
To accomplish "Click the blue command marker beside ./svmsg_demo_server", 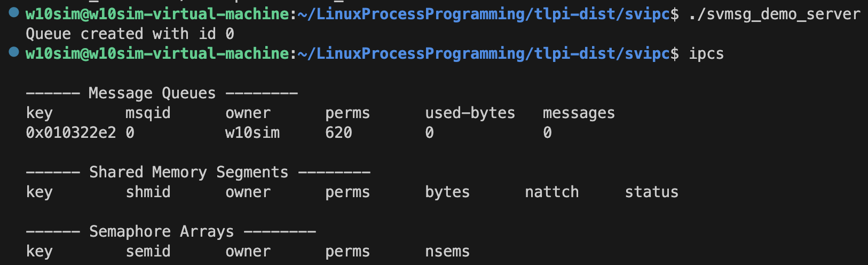I will coord(14,12).
